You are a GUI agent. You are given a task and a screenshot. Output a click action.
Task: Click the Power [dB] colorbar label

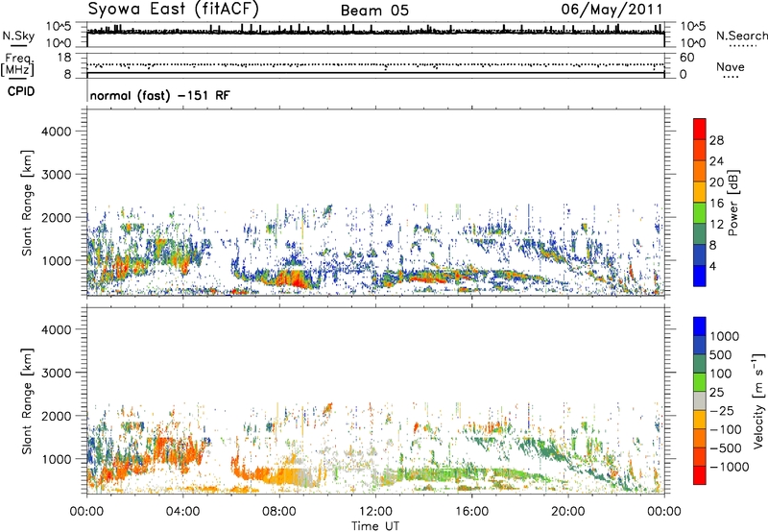(732, 203)
